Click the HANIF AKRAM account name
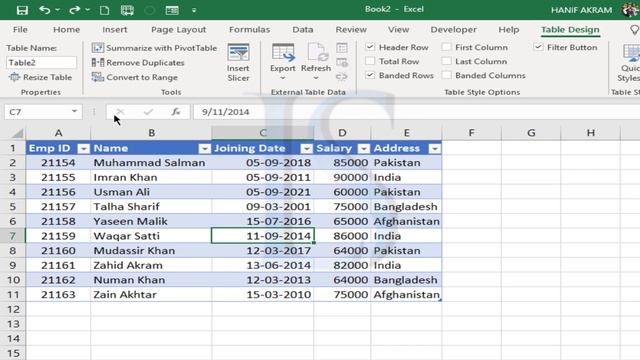This screenshot has height=360, width=640. click(581, 10)
